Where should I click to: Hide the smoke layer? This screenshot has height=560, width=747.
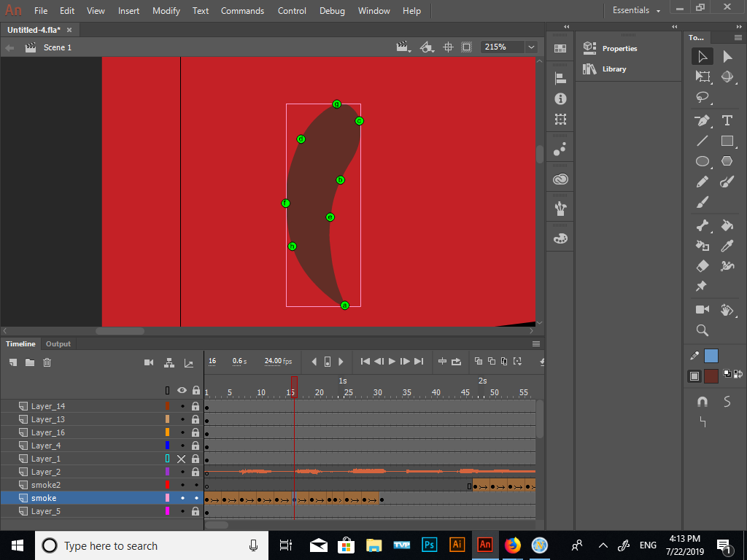[x=182, y=498]
